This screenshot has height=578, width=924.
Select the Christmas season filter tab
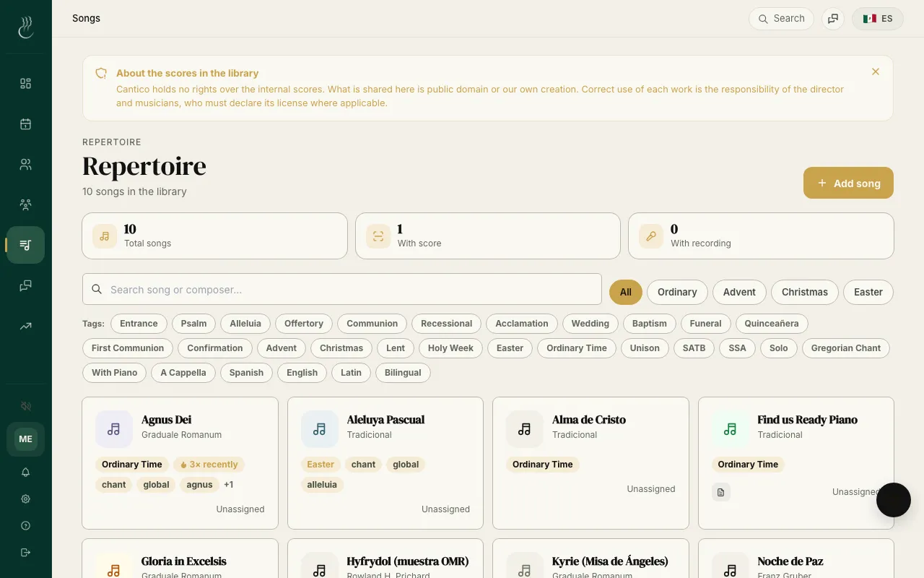click(x=805, y=292)
